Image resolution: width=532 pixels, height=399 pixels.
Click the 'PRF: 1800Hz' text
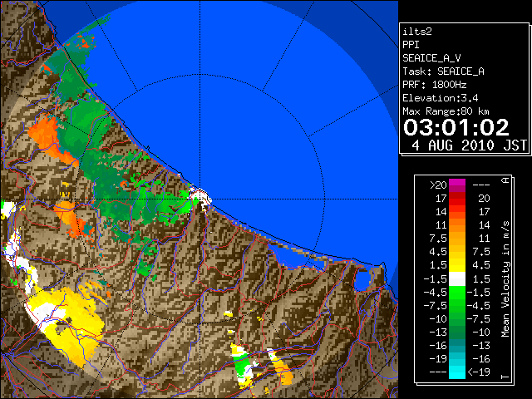coord(435,85)
